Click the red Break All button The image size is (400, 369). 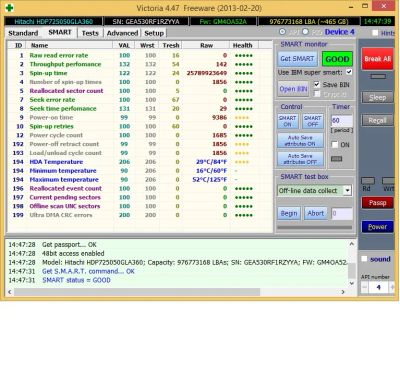click(377, 59)
